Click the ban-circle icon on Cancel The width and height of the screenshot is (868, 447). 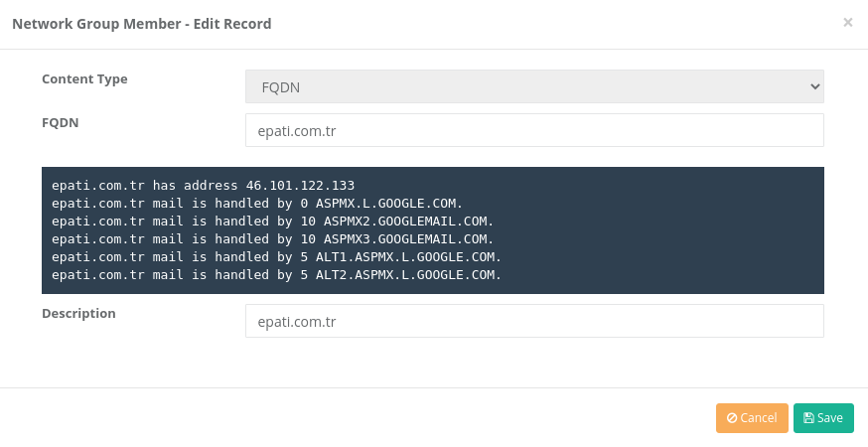pyautogui.click(x=732, y=418)
